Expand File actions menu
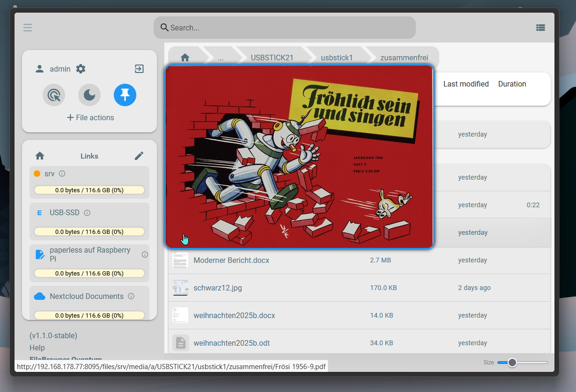Viewport: 576px width, 392px height. (90, 117)
